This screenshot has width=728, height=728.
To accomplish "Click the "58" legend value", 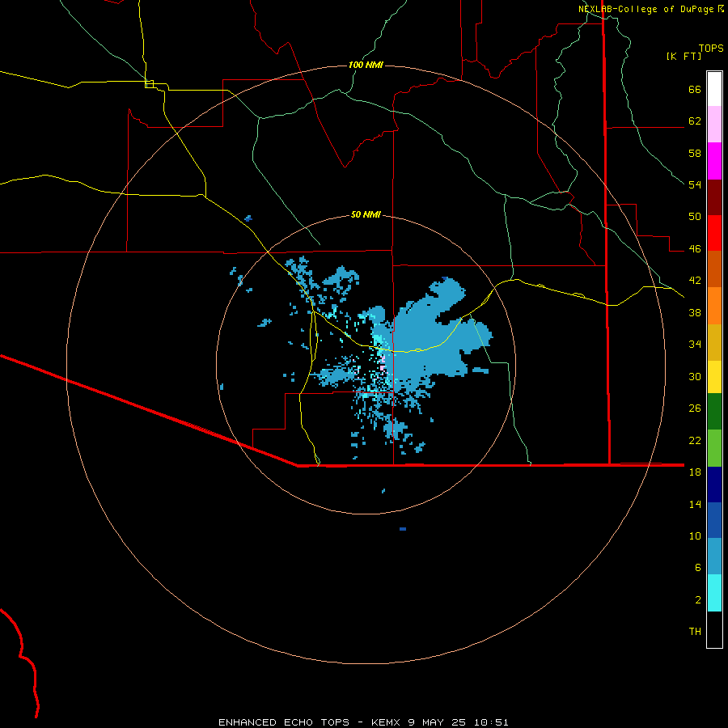I will point(695,153).
